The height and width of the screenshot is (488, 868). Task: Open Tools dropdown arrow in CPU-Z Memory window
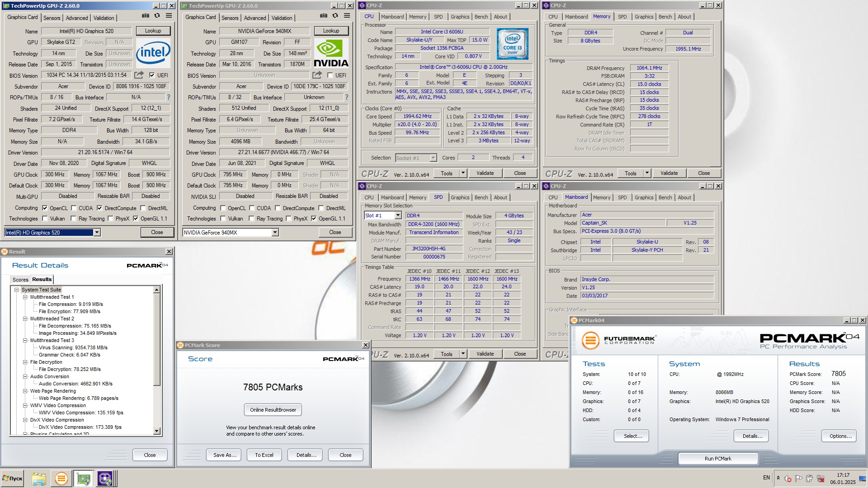pyautogui.click(x=647, y=173)
